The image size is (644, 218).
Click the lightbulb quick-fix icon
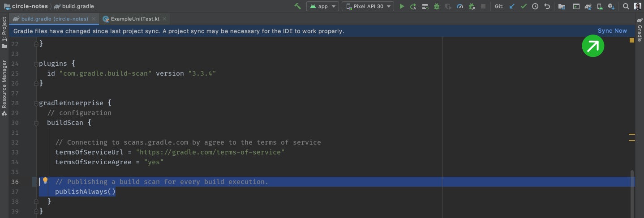(45, 181)
